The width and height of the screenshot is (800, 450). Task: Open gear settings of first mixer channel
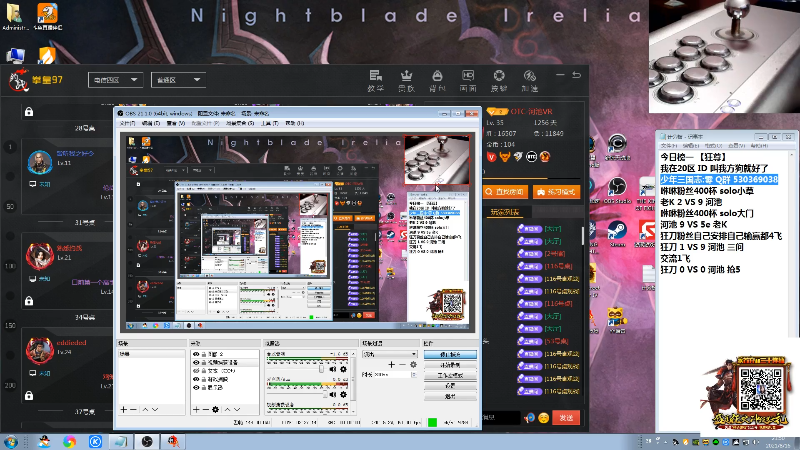click(x=343, y=369)
